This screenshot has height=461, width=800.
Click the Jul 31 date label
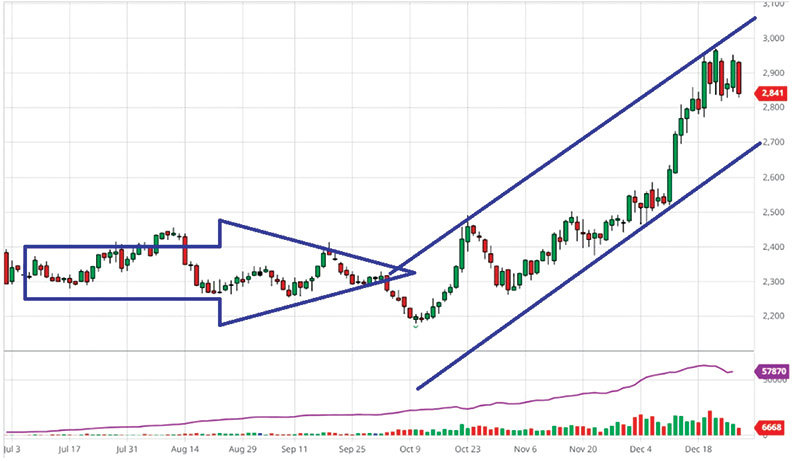[x=127, y=449]
